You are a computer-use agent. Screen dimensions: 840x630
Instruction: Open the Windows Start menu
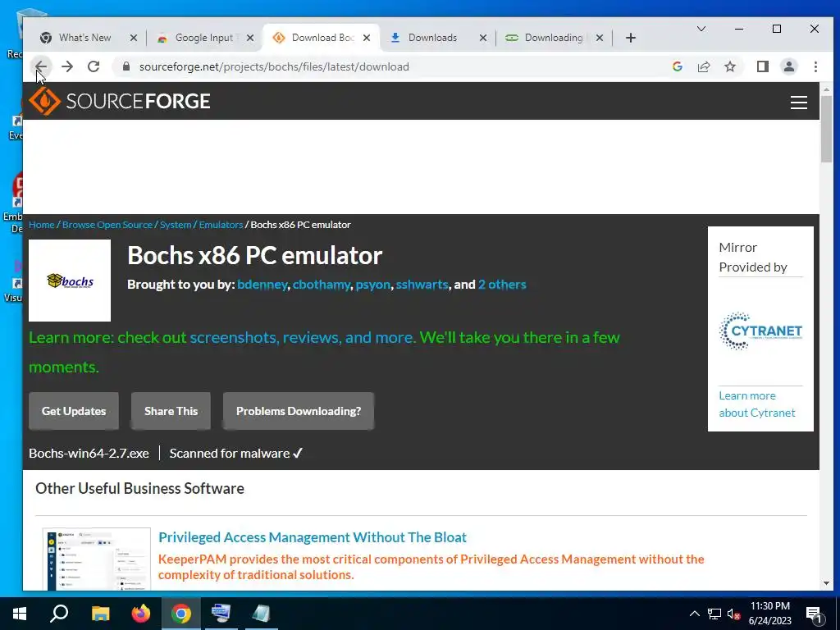[20, 614]
